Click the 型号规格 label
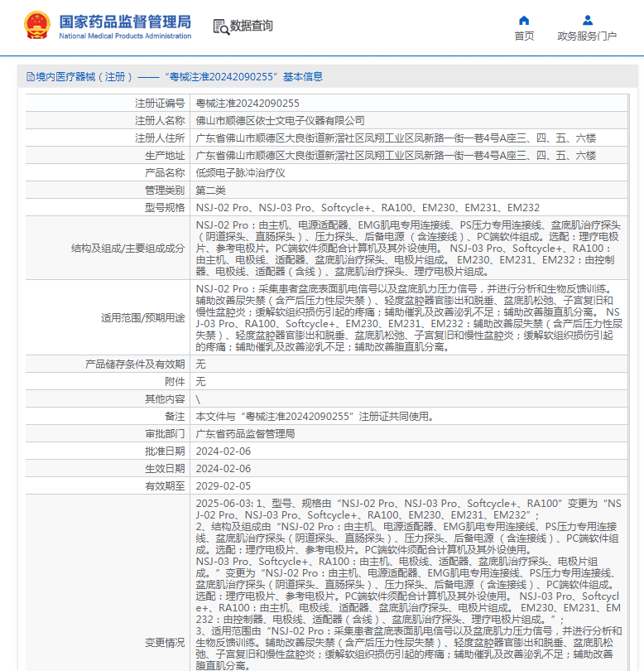 click(165, 208)
